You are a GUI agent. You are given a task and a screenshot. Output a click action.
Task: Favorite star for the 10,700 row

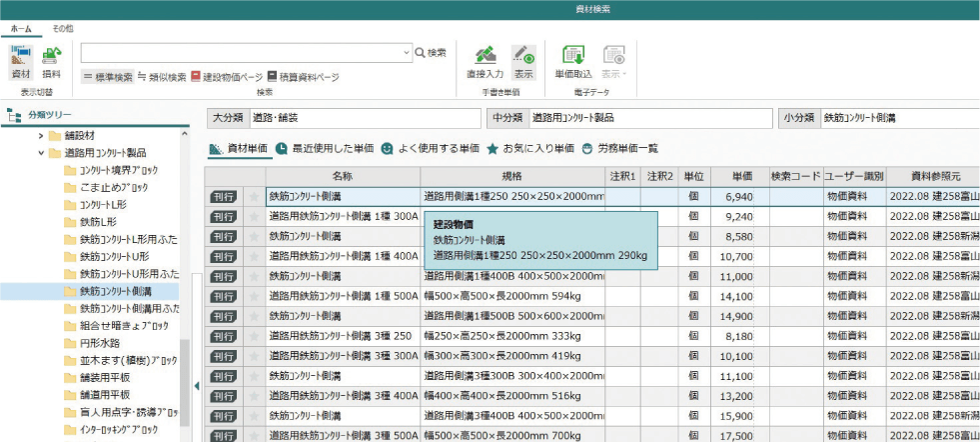[254, 257]
